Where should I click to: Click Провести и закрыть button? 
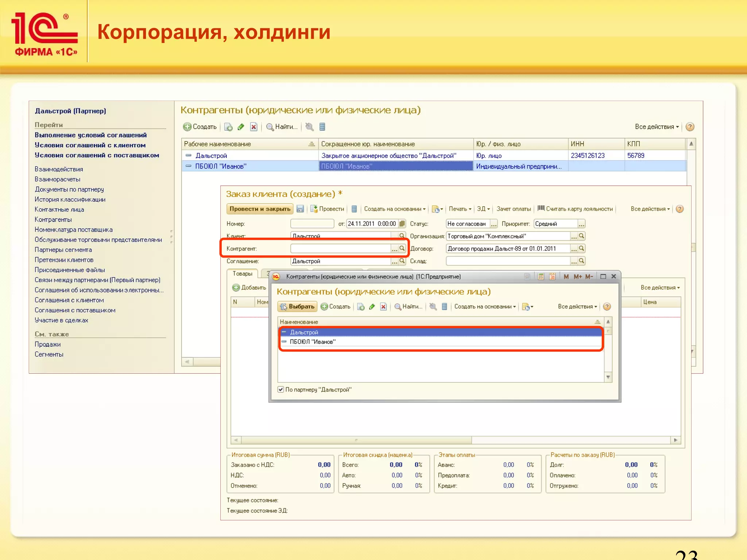[x=260, y=209]
